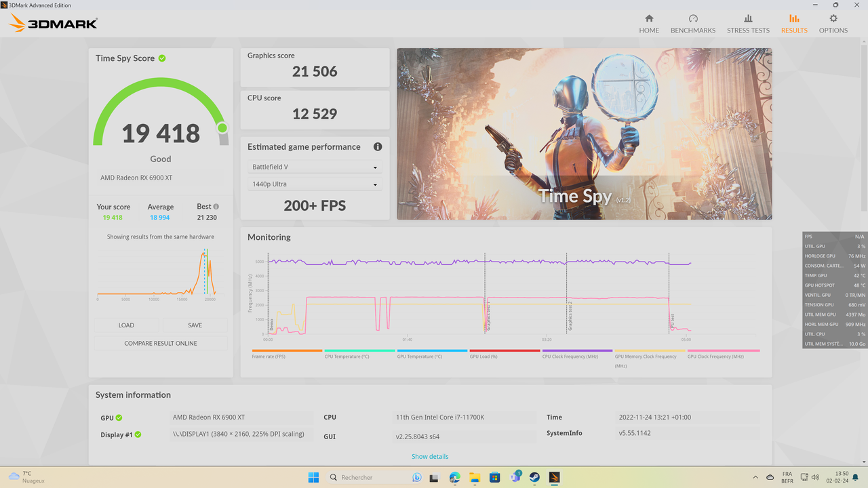Click the Show details link
The image size is (868, 488).
tap(430, 456)
